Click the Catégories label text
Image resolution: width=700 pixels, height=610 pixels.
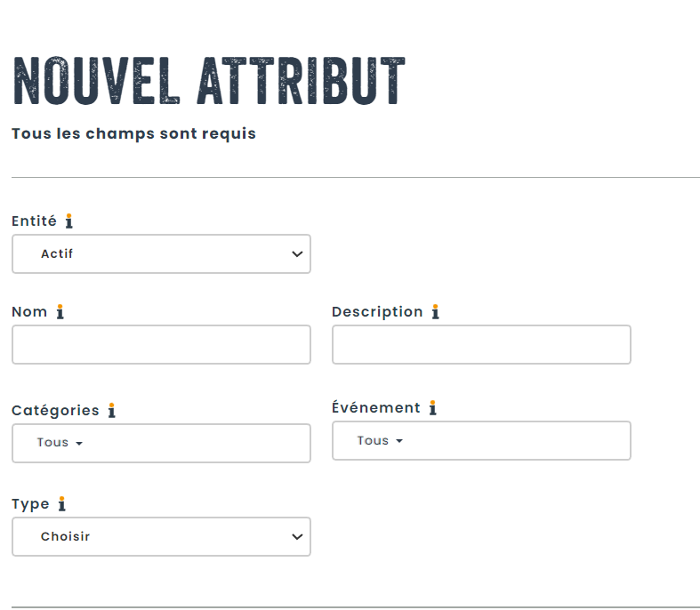(x=55, y=410)
